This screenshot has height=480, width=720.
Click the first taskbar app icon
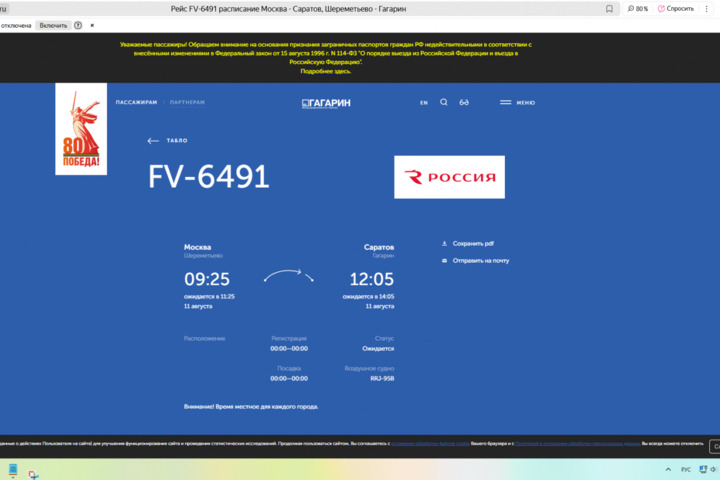pos(13,470)
